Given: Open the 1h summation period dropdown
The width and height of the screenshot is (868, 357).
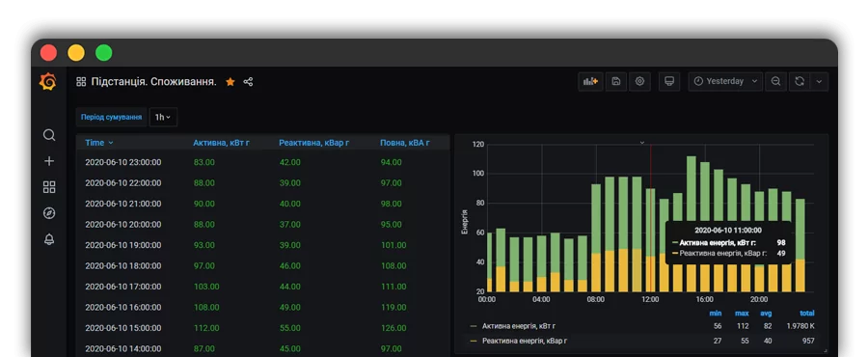Looking at the screenshot, I should [x=163, y=118].
